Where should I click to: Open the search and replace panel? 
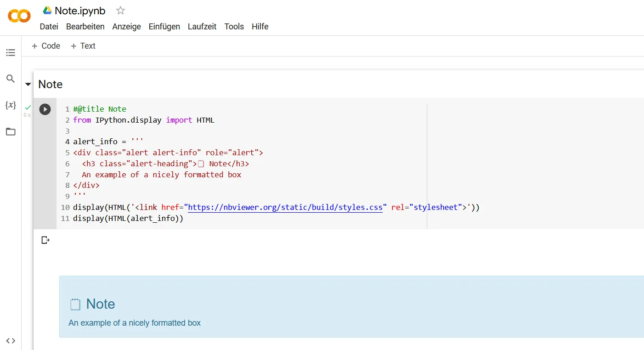pyautogui.click(x=11, y=79)
